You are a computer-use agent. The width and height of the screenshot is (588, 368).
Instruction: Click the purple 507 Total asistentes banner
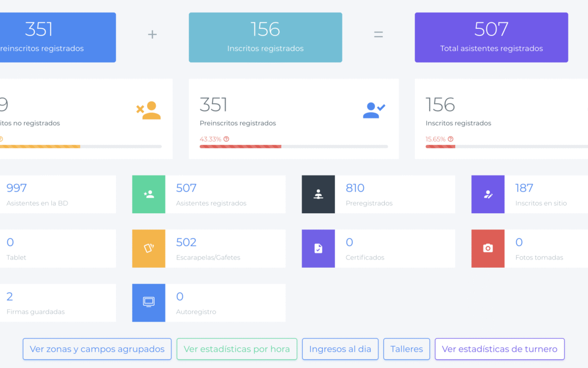[x=491, y=37]
